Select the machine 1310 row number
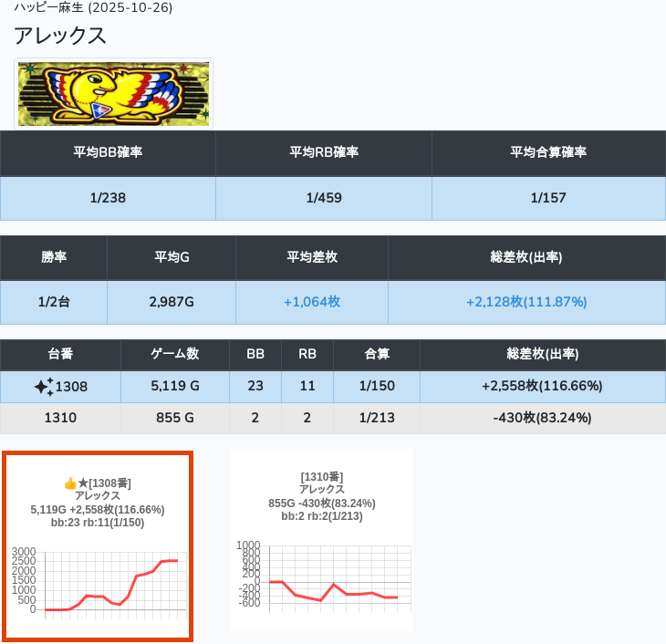666x644 pixels. (x=60, y=418)
